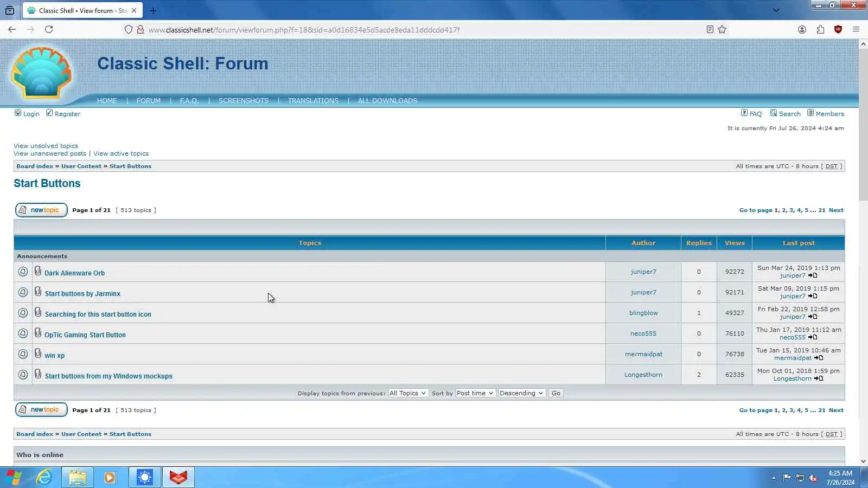
Task: View latest post icon in Searching for this start button row
Action: point(813,317)
